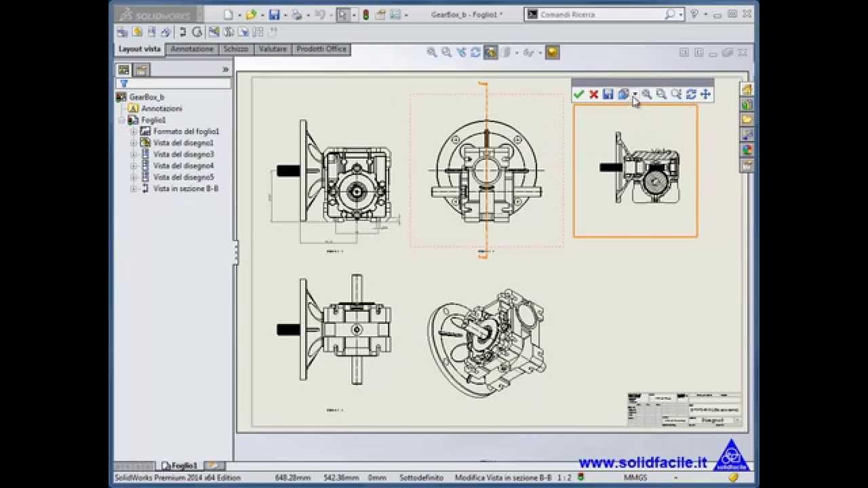Zoom to fit in heads-up toolbar

pyautogui.click(x=432, y=52)
